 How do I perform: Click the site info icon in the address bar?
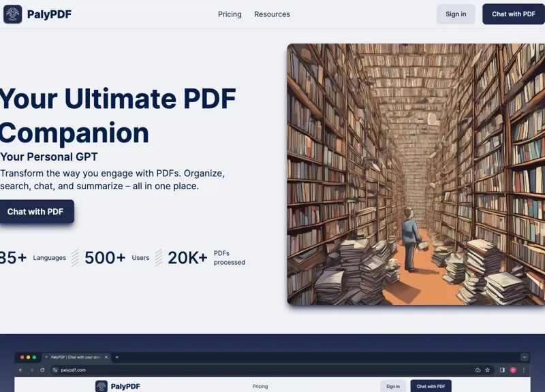pos(54,370)
